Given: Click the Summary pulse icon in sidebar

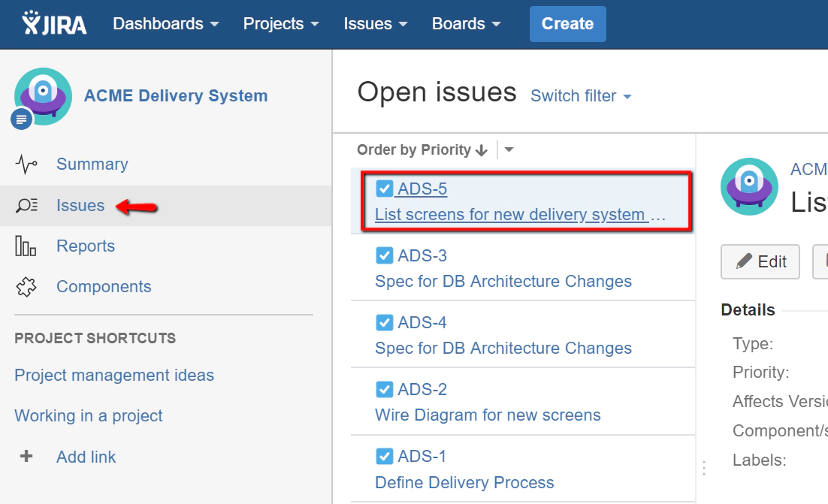Looking at the screenshot, I should coord(26,164).
